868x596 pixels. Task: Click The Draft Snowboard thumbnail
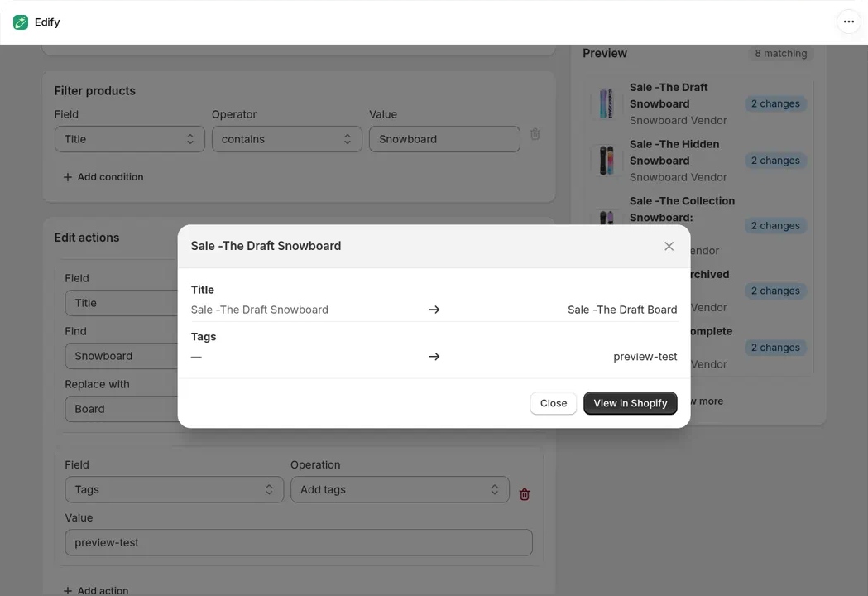[x=607, y=103]
